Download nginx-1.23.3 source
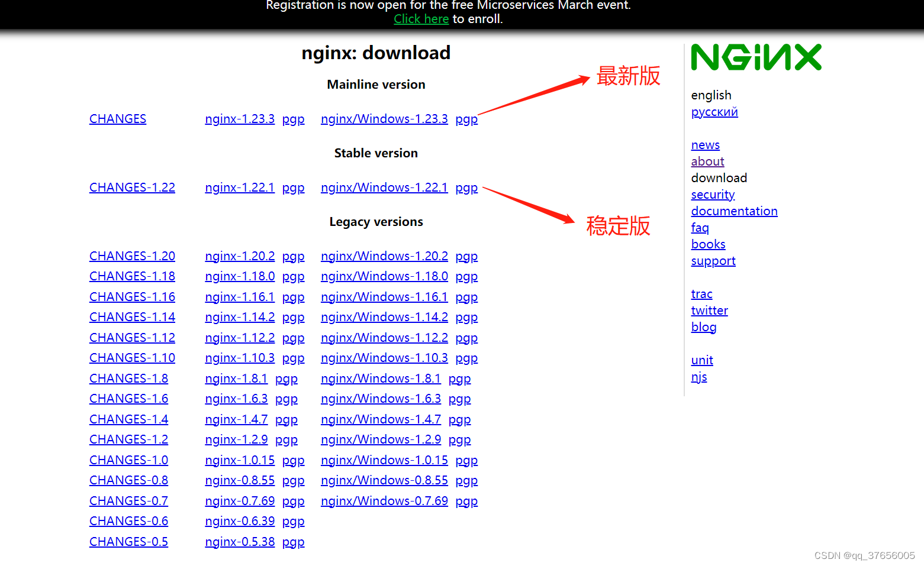Image resolution: width=924 pixels, height=566 pixels. (x=240, y=119)
